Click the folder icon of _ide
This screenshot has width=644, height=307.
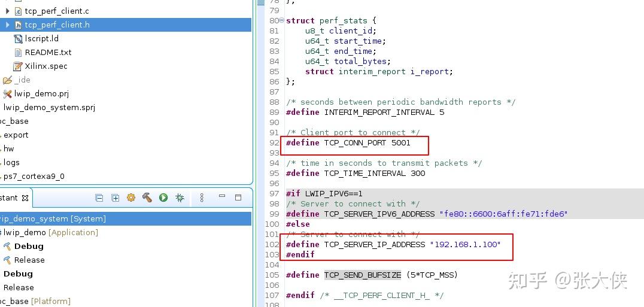coord(7,80)
